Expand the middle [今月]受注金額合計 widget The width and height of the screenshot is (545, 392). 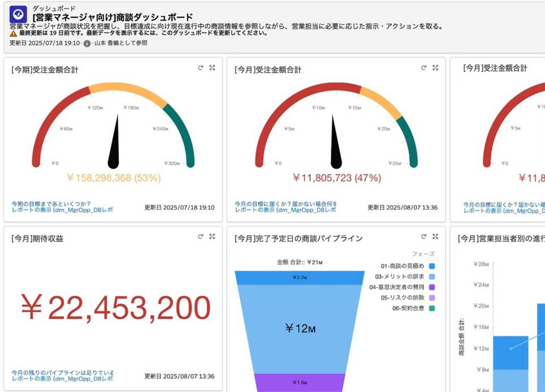[435, 68]
